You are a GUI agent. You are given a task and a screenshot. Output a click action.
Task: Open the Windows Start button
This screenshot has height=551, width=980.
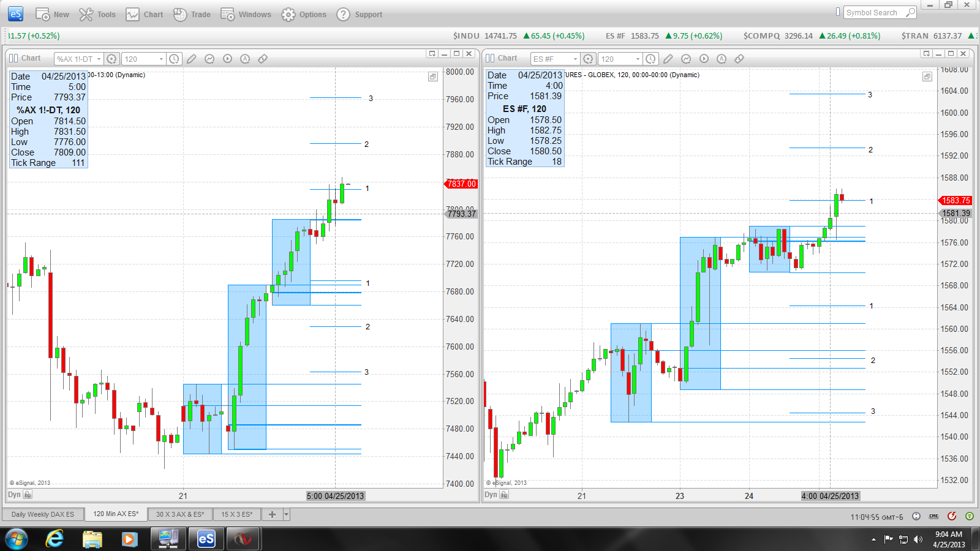coord(17,539)
